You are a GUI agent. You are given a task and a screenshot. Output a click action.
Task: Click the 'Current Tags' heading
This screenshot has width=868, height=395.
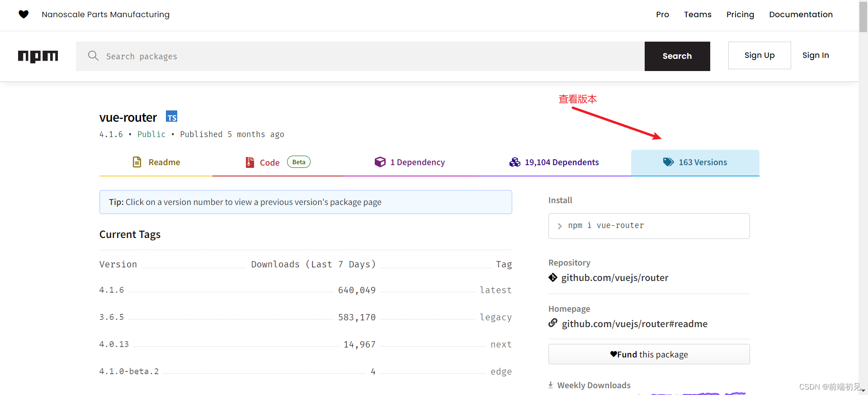130,234
